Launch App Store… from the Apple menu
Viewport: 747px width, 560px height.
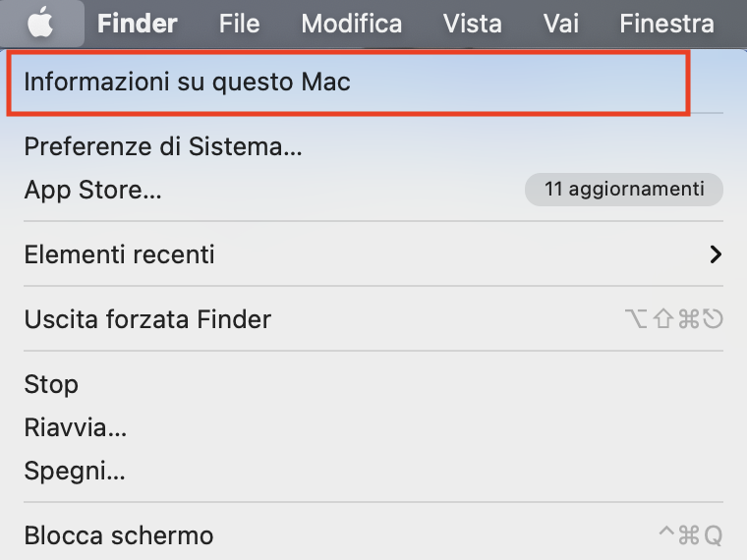click(373, 190)
